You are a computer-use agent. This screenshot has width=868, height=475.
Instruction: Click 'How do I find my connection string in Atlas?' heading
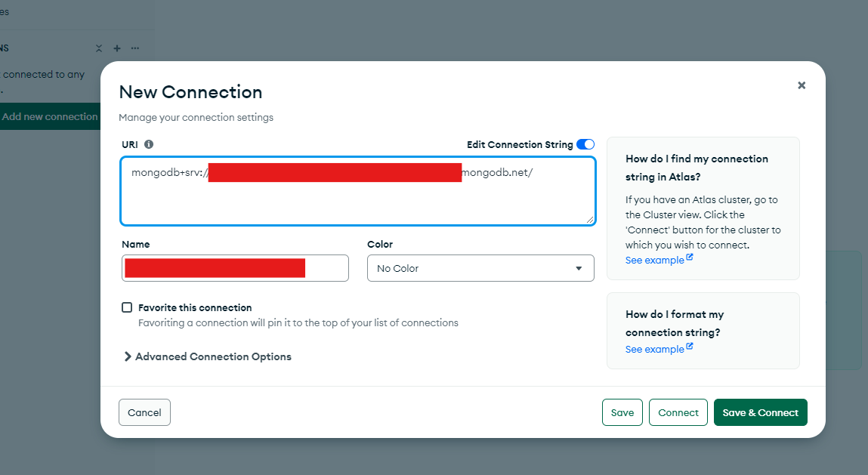(x=697, y=168)
